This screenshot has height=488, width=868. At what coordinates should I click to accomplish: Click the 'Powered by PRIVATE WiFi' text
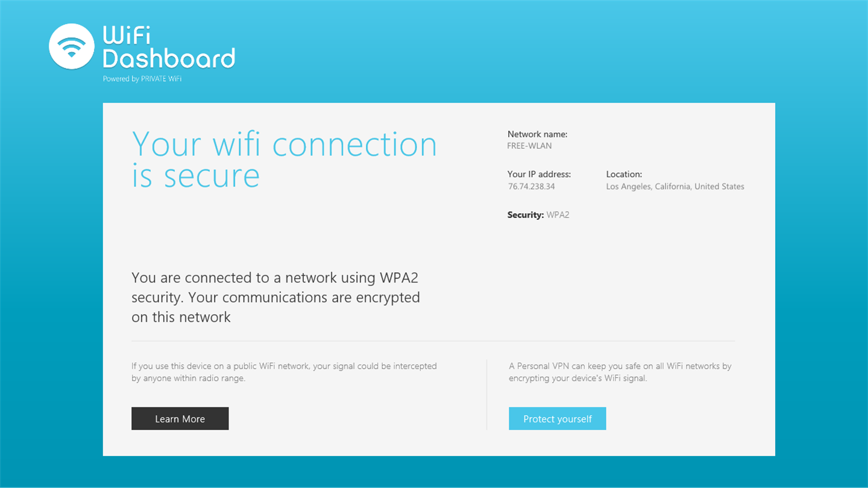tap(142, 79)
